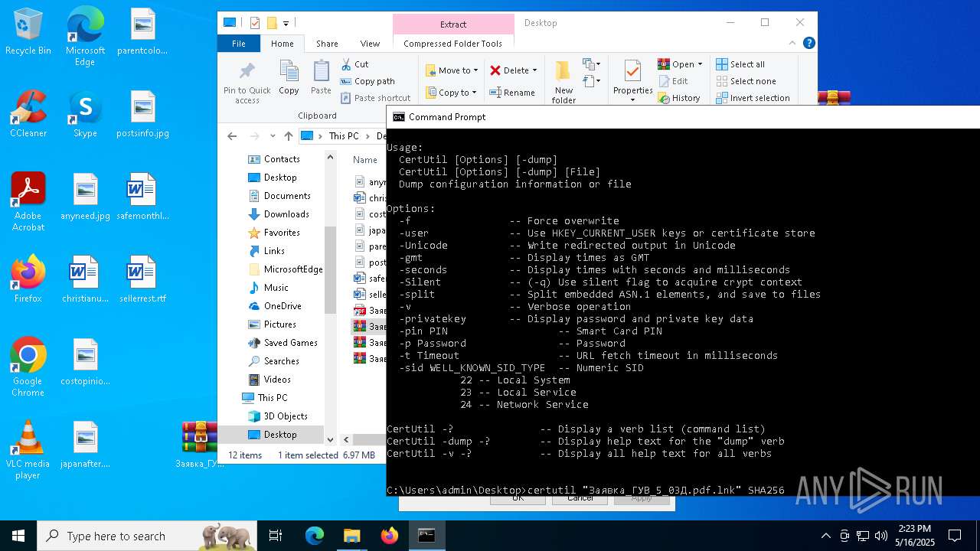Select safemonthl Word document on desktop
This screenshot has height=551, width=980.
pyautogui.click(x=142, y=197)
